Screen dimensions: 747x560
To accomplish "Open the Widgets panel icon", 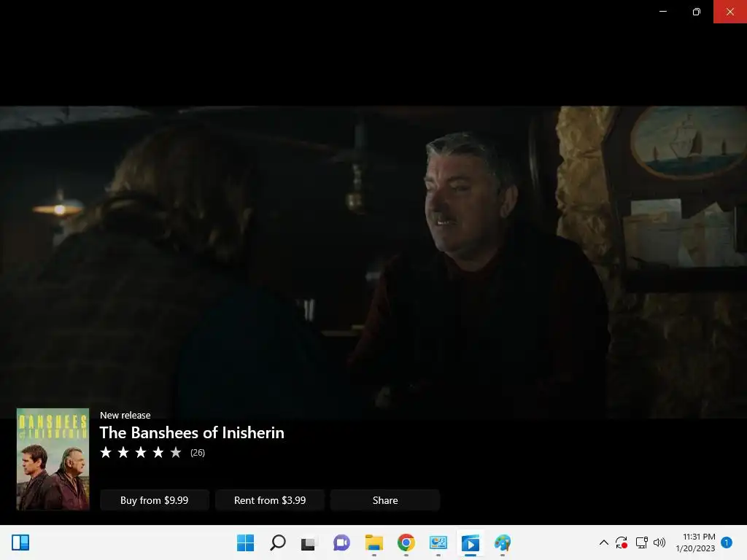I will click(20, 542).
